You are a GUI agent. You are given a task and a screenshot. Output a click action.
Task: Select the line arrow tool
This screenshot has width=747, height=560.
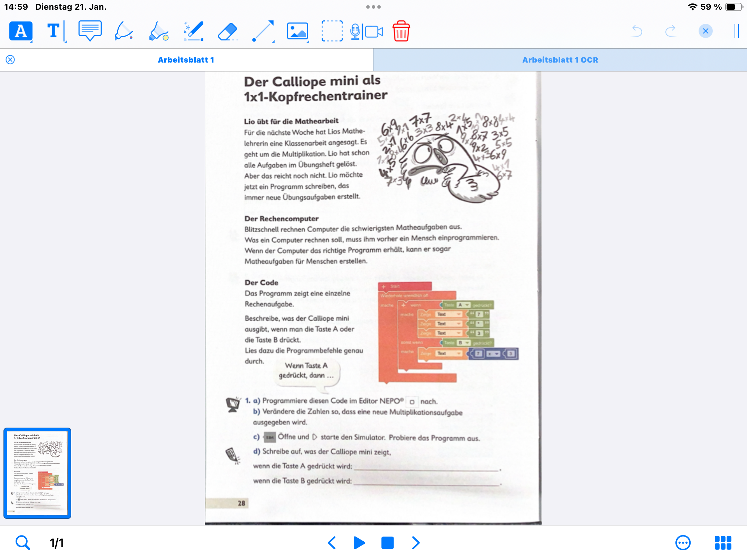click(263, 31)
